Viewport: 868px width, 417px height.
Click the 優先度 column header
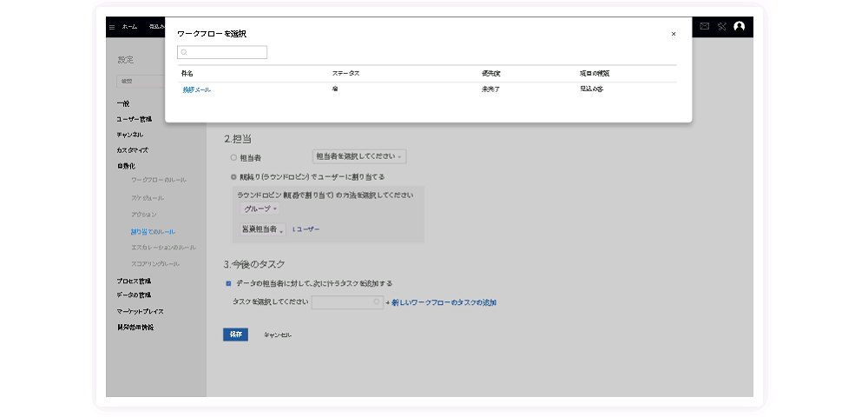[490, 73]
